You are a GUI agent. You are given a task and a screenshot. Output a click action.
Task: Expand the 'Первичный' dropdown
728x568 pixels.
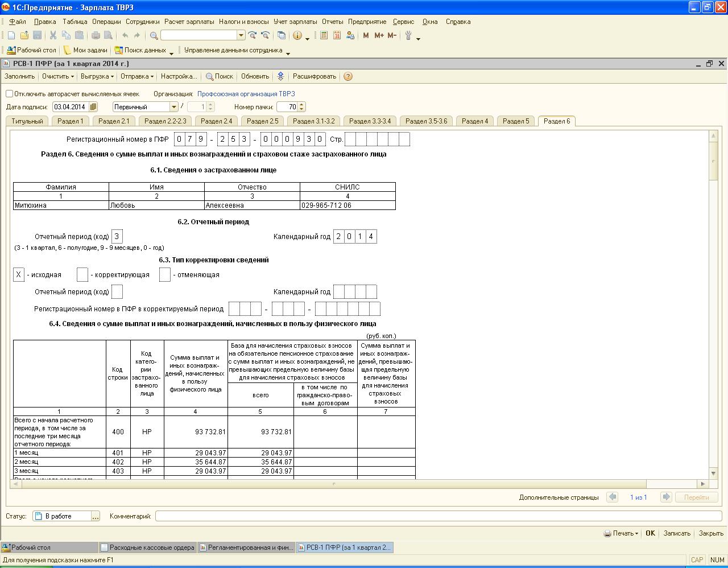pos(174,106)
